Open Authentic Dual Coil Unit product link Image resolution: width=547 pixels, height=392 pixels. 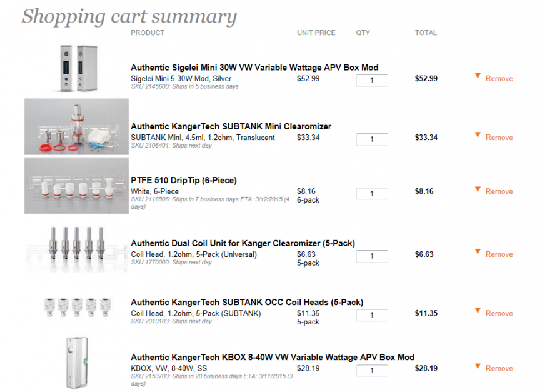coord(243,243)
